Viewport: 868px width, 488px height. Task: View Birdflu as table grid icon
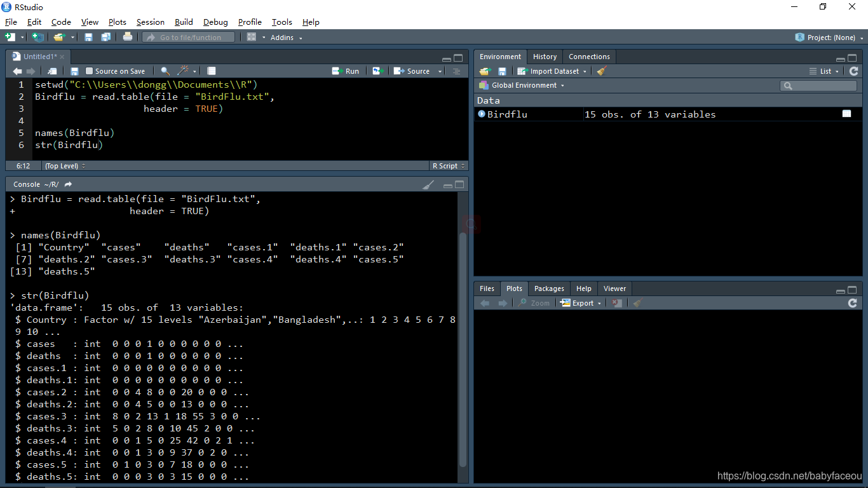tap(846, 114)
